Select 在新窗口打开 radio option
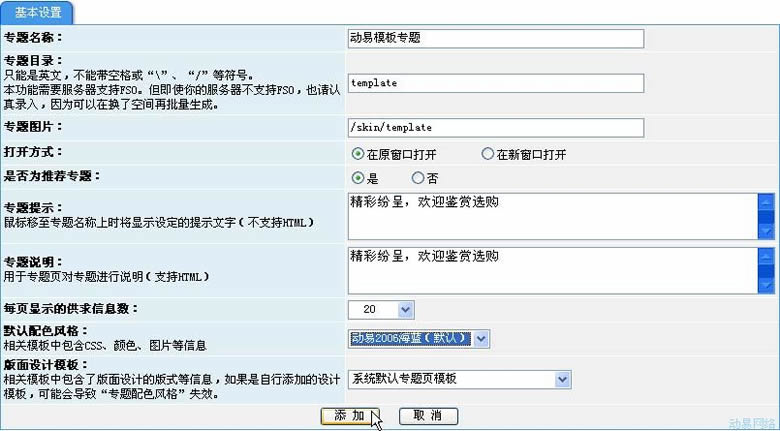The height and width of the screenshot is (431, 780). tap(488, 154)
